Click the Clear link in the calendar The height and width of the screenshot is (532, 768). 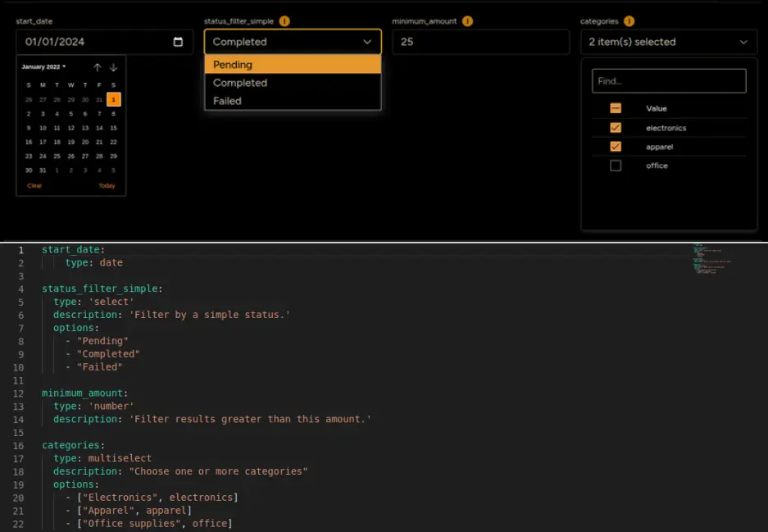coord(34,185)
